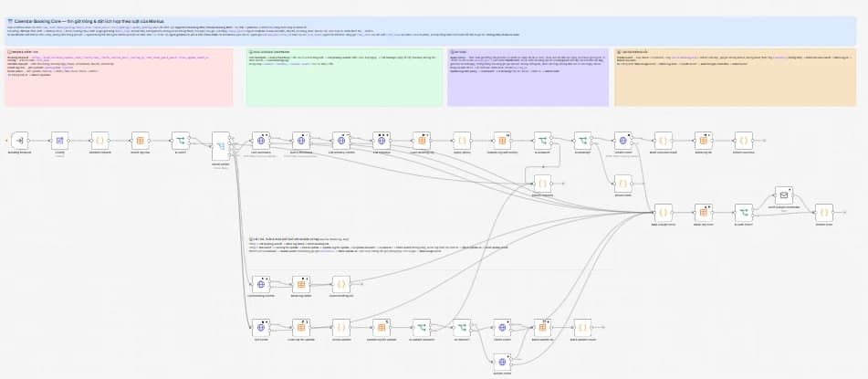Screen dimensions: 868x379
Task: Select the If node feeding the Switch node
Action: tap(181, 141)
